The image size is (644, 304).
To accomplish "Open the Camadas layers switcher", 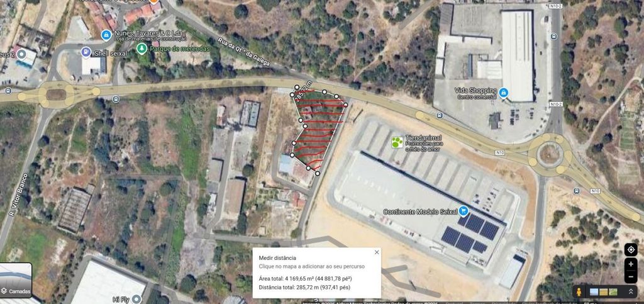I will (x=16, y=280).
